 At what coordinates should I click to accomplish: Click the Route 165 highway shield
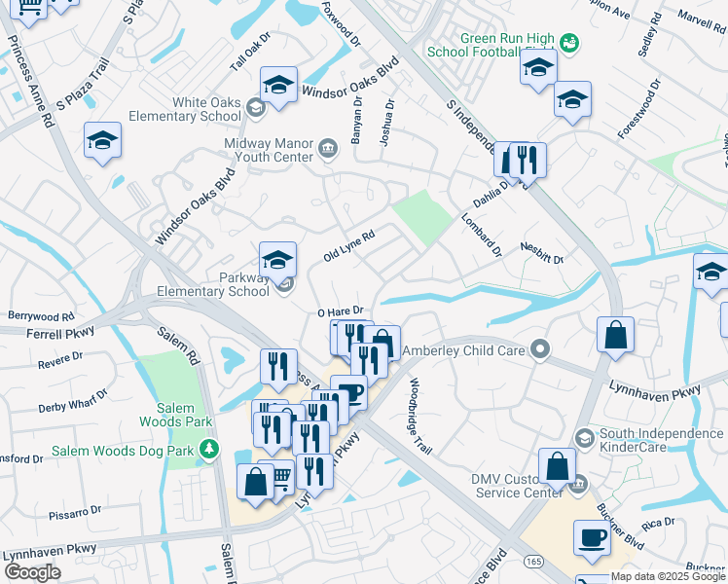(x=533, y=562)
